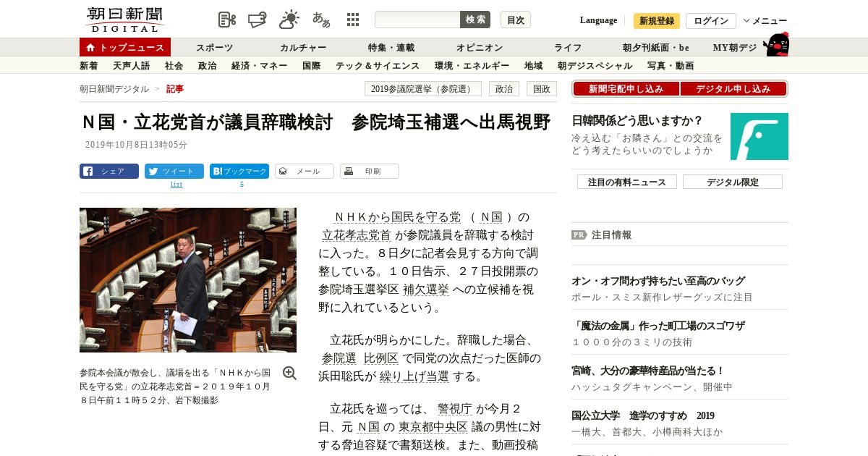This screenshot has height=456, width=868.
Task: Open オン・オフ問わず持ちたい至高のバッグ ad link
Action: 658,281
